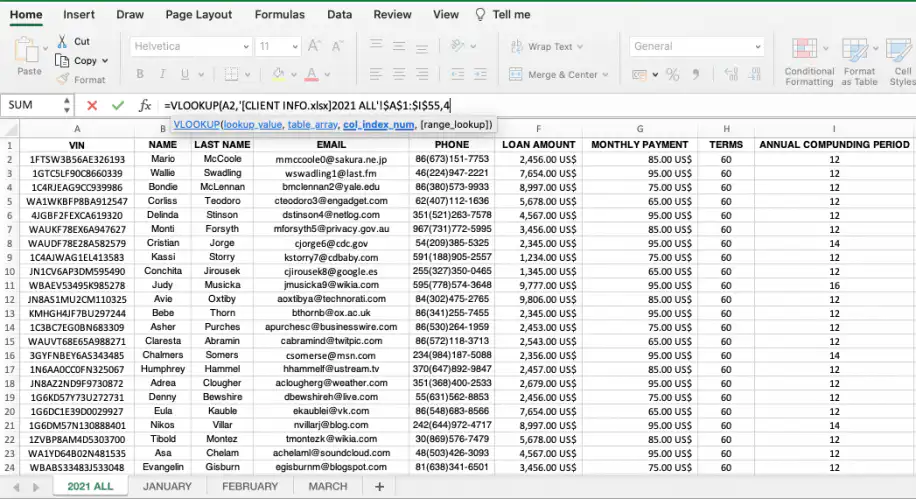The width and height of the screenshot is (916, 499).
Task: Switch to the FEBRUARY sheet
Action: (250, 486)
